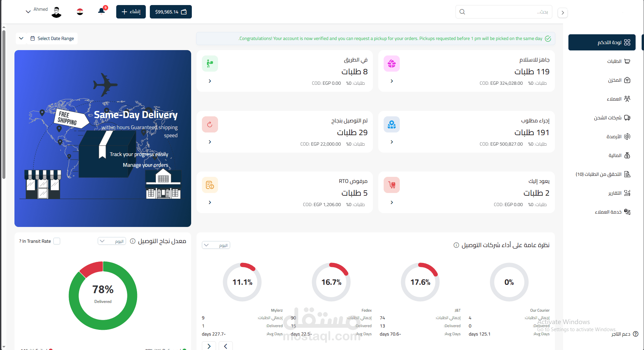Click the info icon beside معدل نجاح التوصيل

[x=133, y=241]
